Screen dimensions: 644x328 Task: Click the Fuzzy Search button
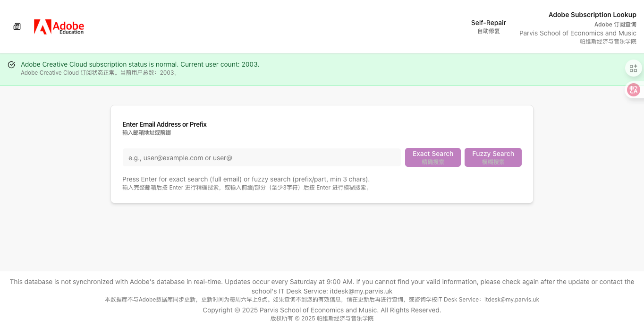tap(493, 157)
